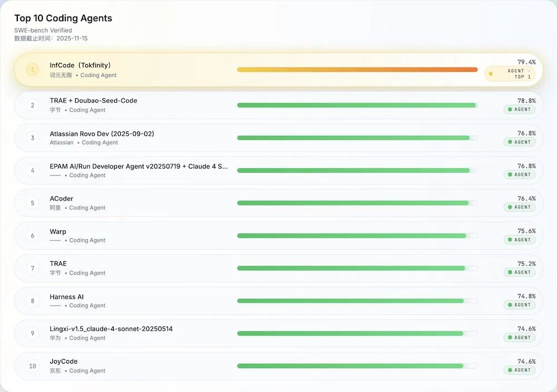The image size is (557, 392).
Task: Click the 75.2% score value
Action: (526, 264)
